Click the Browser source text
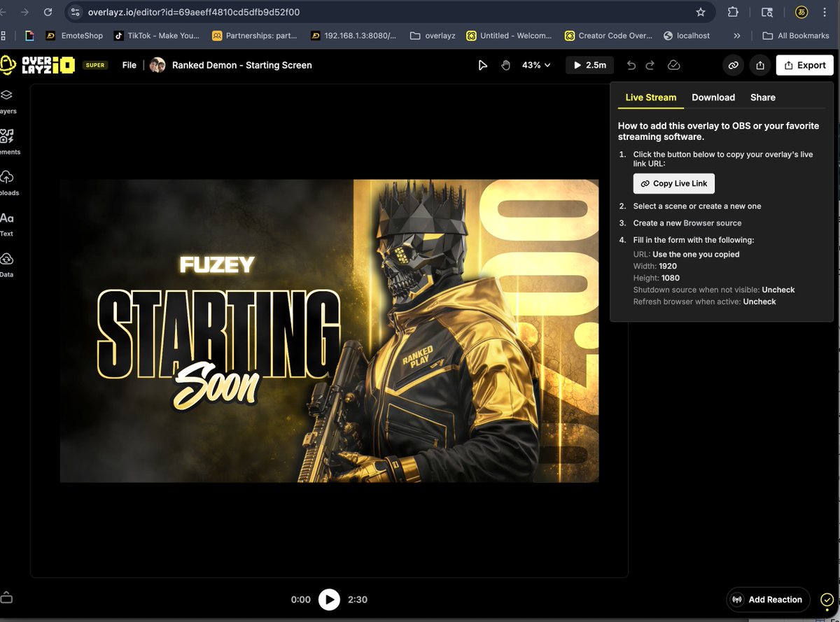This screenshot has height=622, width=840. [x=712, y=223]
